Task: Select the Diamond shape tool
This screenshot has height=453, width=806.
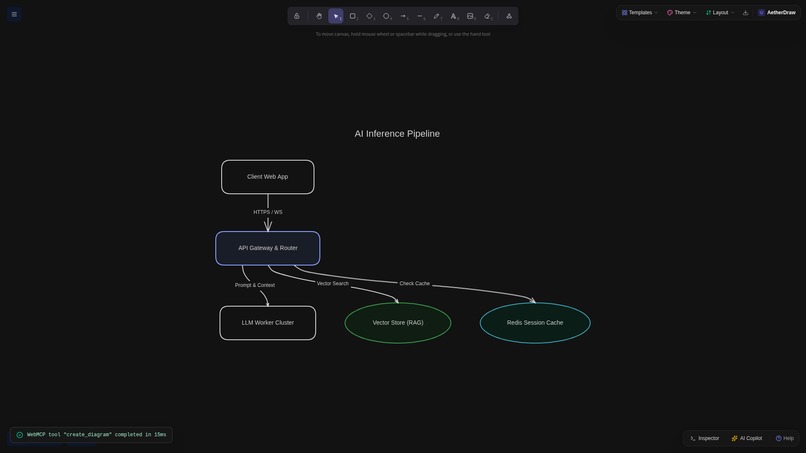Action: pos(370,16)
